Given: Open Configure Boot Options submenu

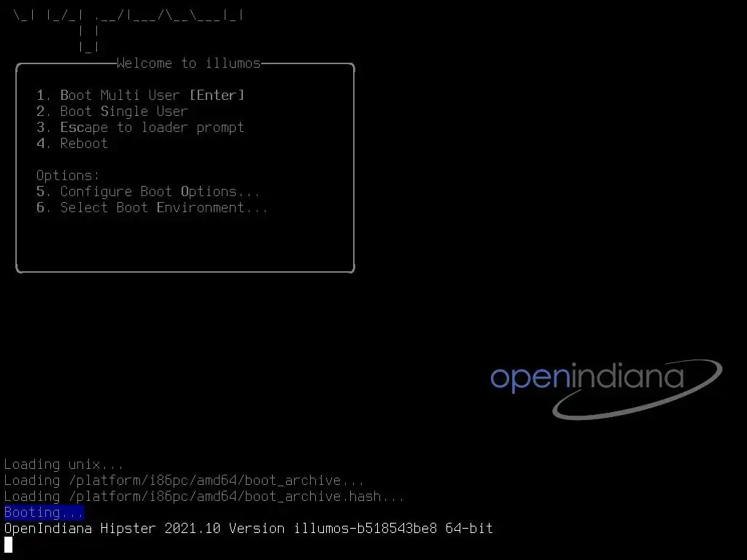Looking at the screenshot, I should point(148,192).
